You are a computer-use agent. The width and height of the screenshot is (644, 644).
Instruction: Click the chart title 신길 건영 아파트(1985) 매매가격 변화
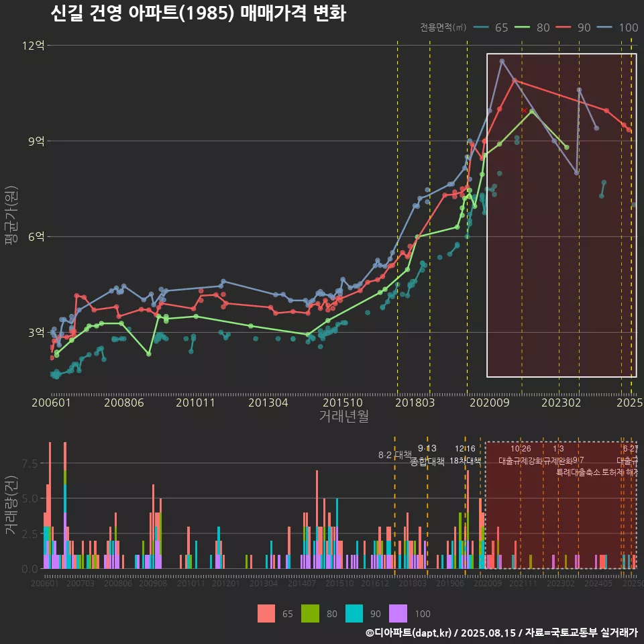coord(199,13)
